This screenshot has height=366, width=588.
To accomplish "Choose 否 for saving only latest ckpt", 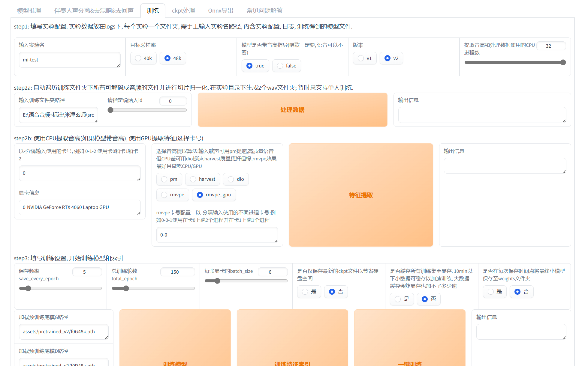I will (x=336, y=291).
